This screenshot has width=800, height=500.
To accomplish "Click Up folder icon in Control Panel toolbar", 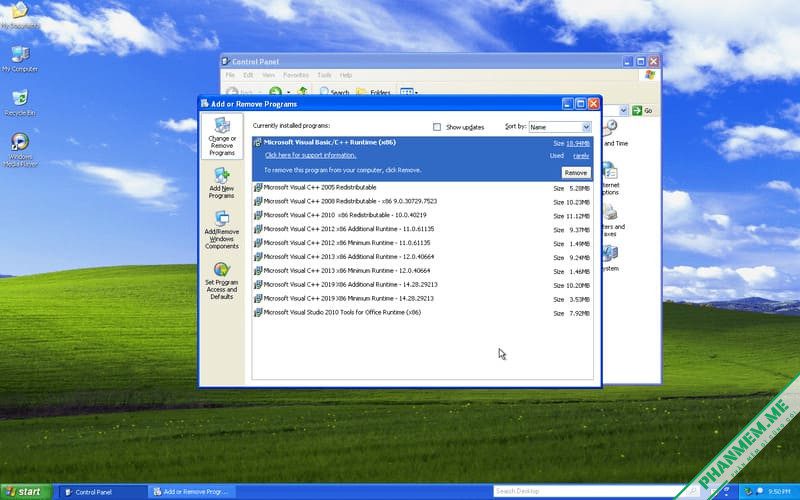I will 303,91.
